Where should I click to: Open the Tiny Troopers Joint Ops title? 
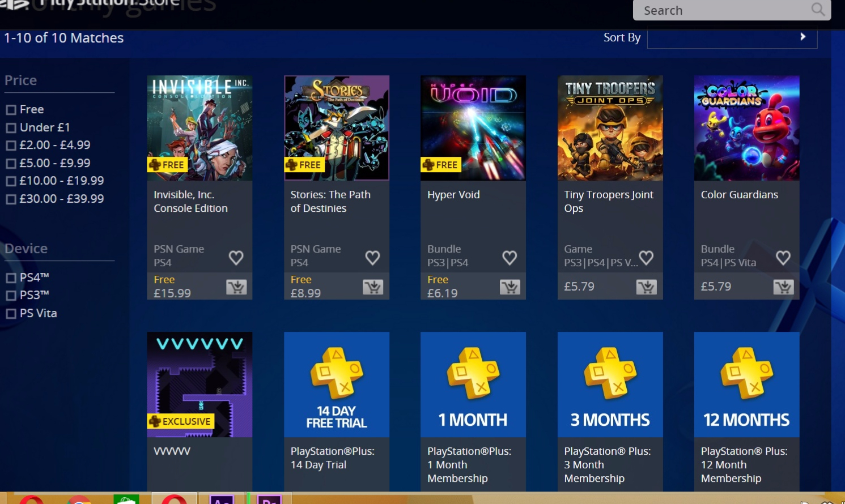(x=609, y=202)
